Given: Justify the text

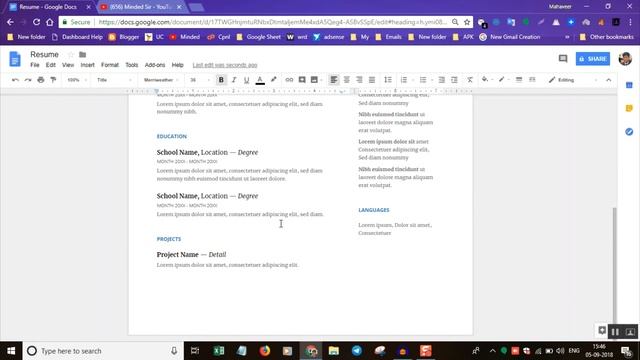Looking at the screenshot, I should (x=372, y=80).
